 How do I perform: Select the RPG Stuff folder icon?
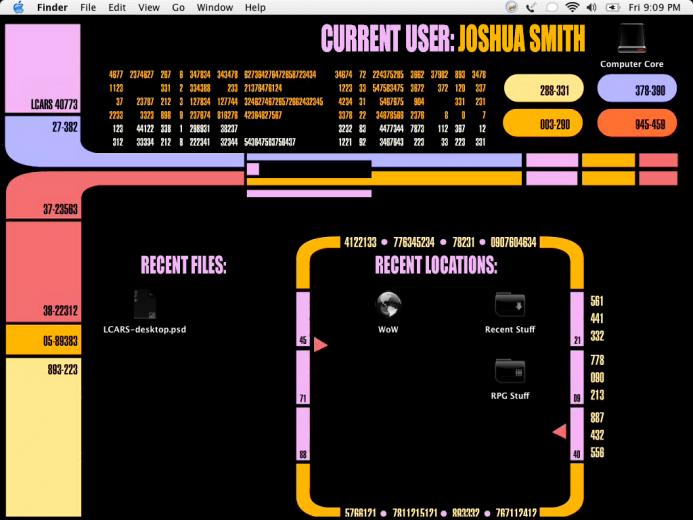pos(510,370)
